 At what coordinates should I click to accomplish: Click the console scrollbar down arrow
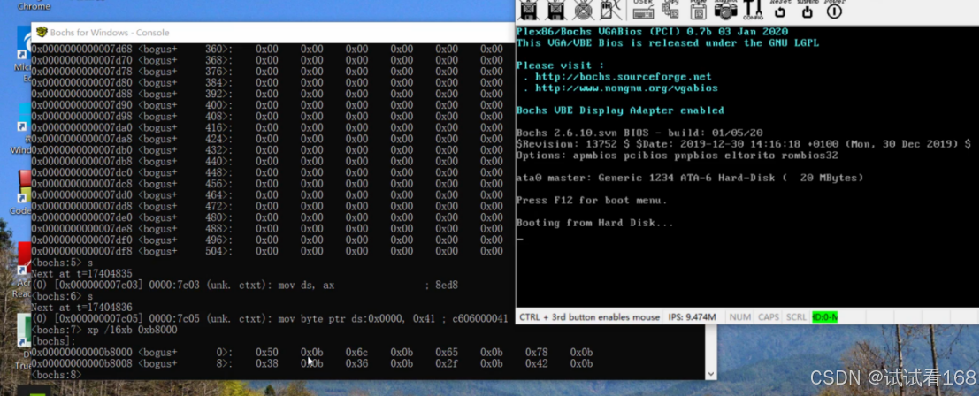[710, 373]
